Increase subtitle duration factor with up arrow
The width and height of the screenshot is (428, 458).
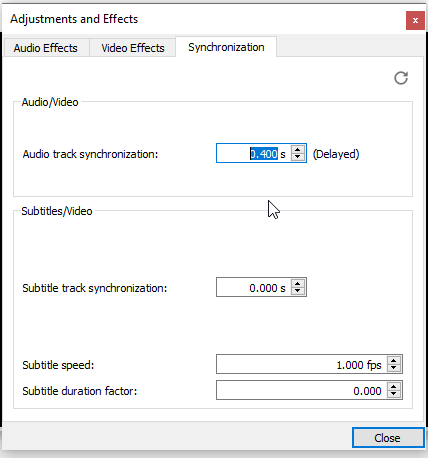click(394, 386)
